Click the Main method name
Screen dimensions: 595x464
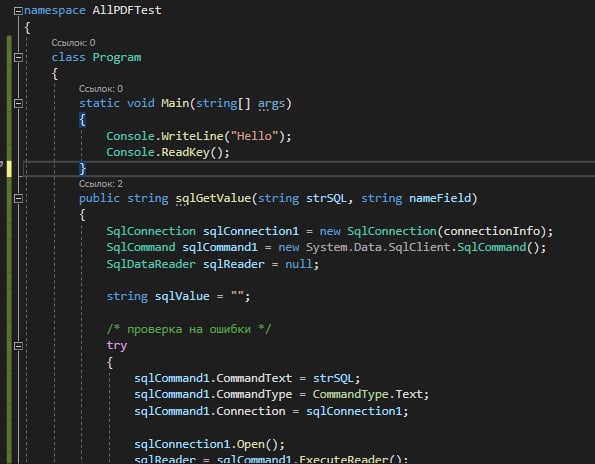click(175, 103)
